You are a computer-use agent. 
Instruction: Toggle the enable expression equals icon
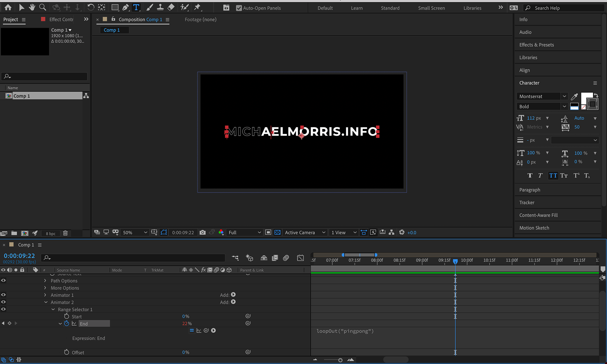click(x=192, y=331)
